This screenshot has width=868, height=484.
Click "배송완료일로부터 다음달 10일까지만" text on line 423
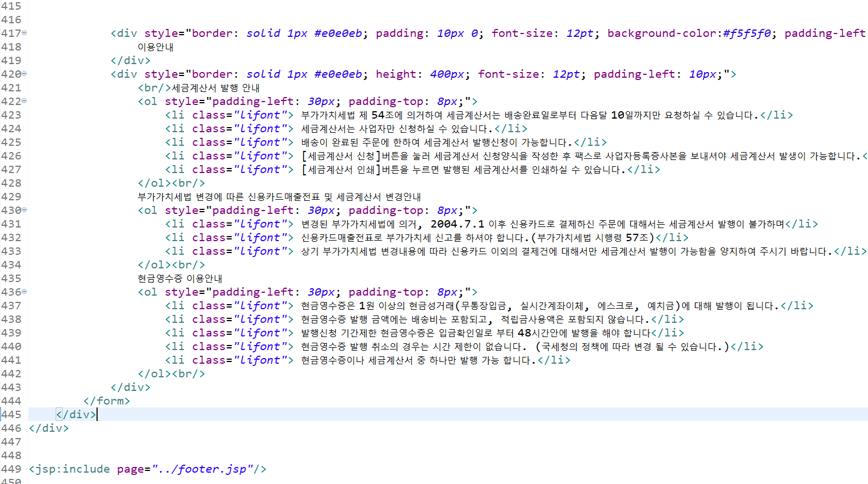[582, 115]
